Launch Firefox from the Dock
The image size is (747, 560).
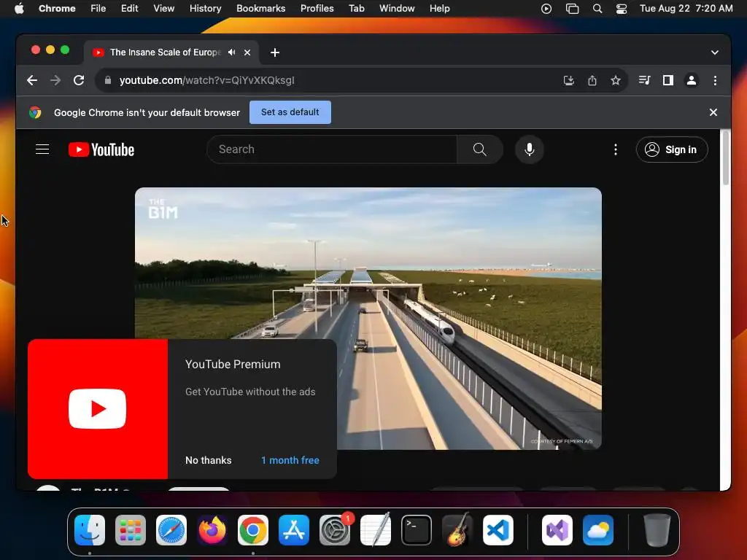pos(212,530)
